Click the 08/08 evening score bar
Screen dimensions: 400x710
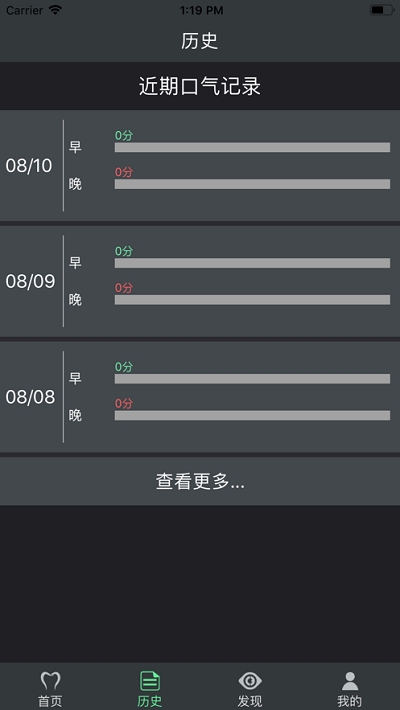click(252, 415)
